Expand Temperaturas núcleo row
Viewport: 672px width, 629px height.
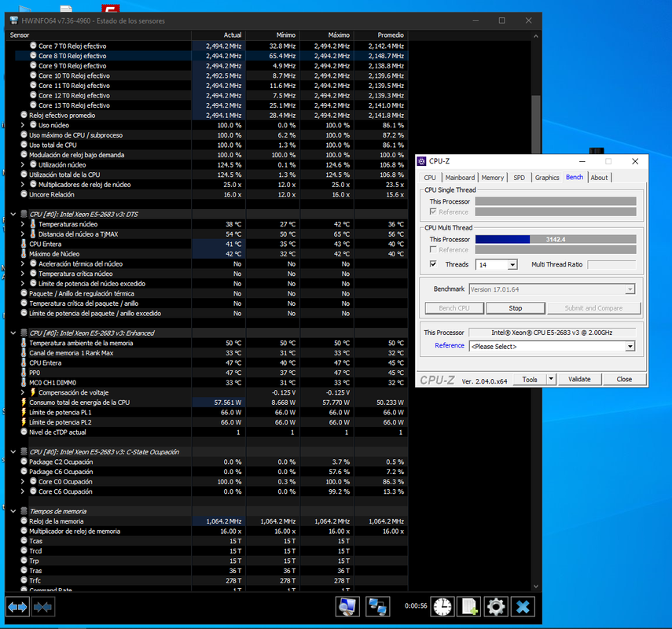(23, 224)
